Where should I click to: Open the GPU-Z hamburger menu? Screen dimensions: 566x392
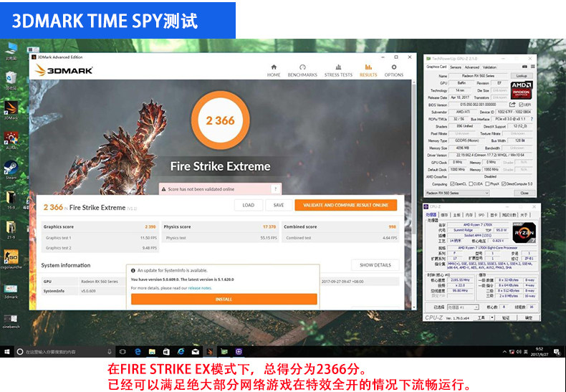532,67
